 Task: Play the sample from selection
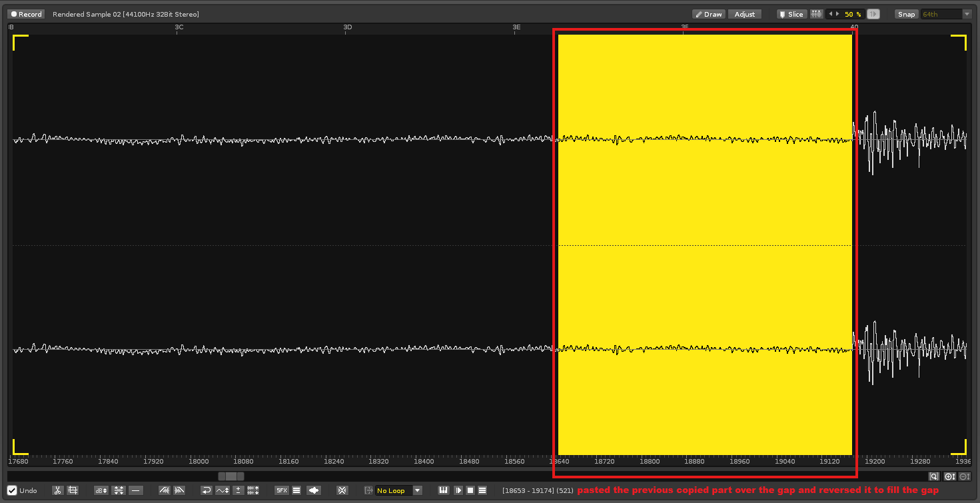458,490
